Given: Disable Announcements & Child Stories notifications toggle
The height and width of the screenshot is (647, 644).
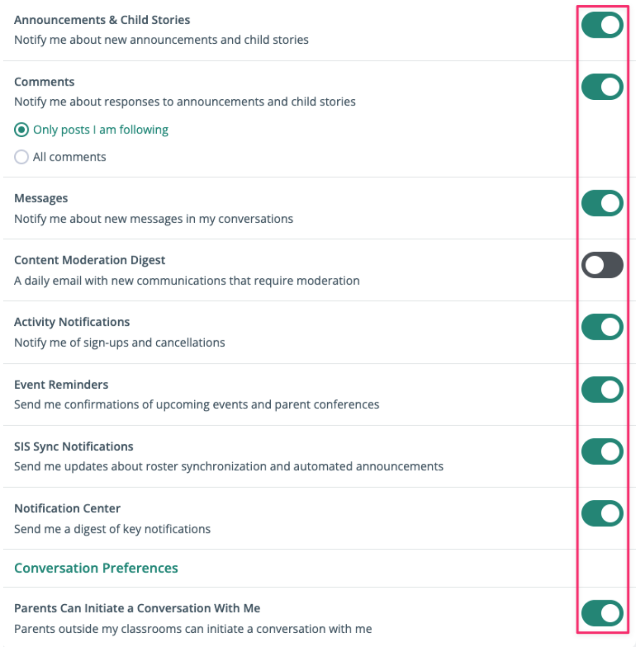Looking at the screenshot, I should pos(602,25).
